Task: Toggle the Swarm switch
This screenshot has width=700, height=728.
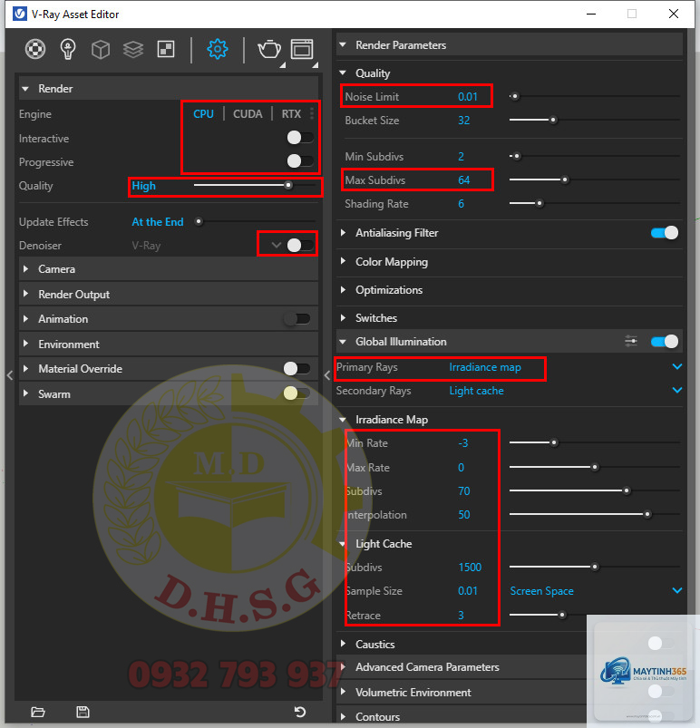Action: pyautogui.click(x=297, y=393)
